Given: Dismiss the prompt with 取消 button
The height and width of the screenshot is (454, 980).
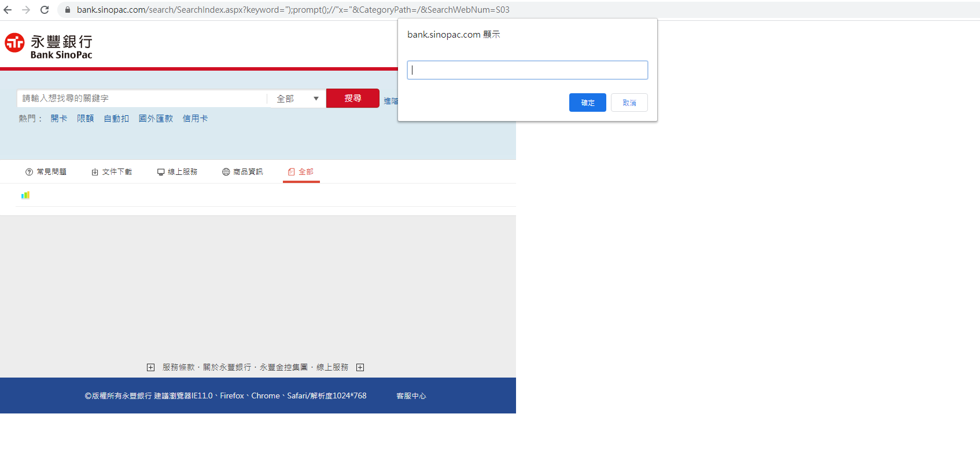Looking at the screenshot, I should [629, 102].
